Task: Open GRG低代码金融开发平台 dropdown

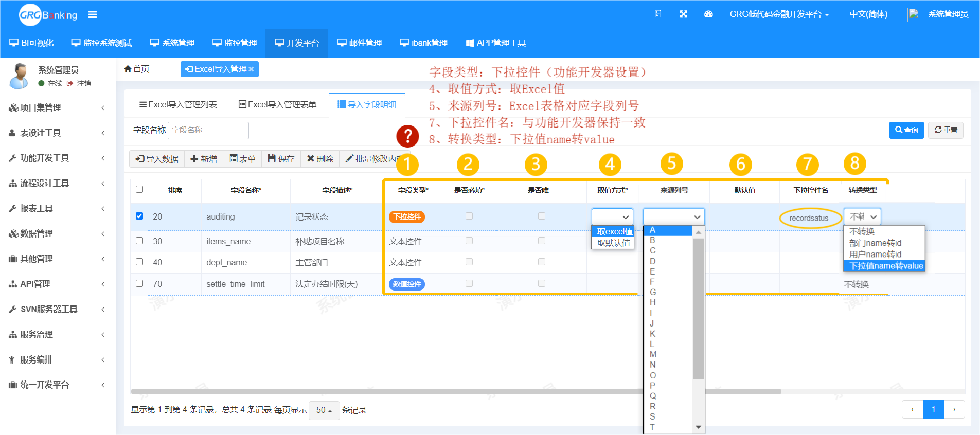Action: pyautogui.click(x=779, y=14)
